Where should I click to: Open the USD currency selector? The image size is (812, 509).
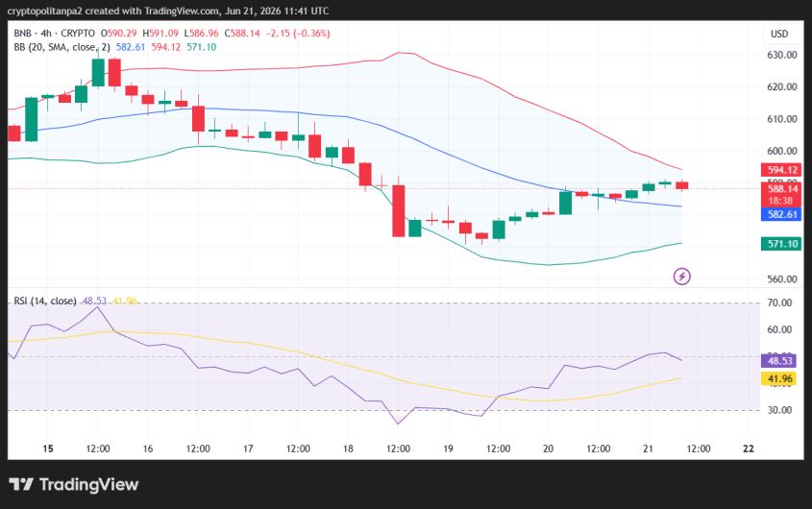pos(779,35)
